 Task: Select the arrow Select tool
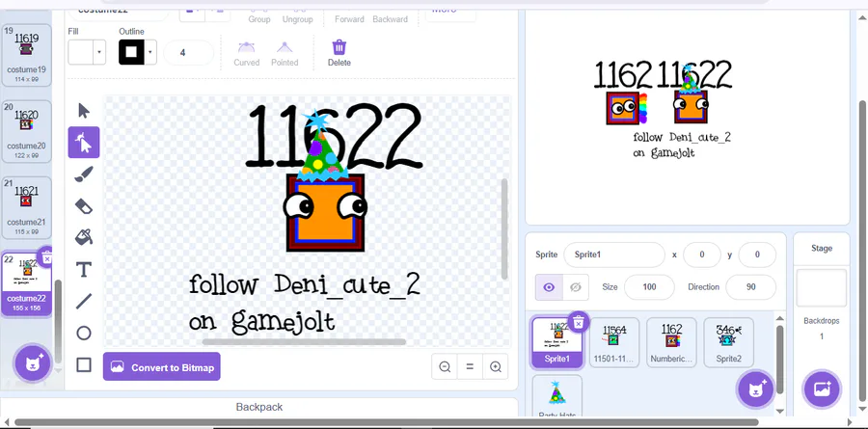[84, 111]
